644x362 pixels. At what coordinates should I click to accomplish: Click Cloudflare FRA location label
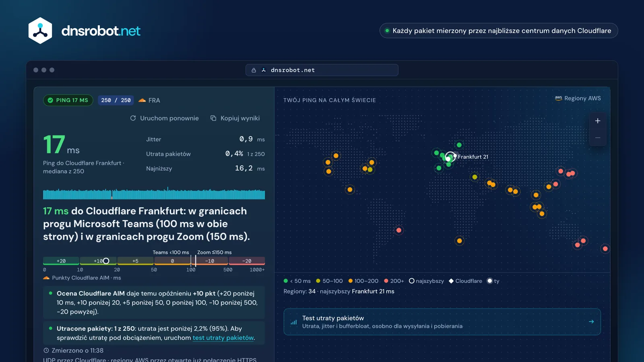tap(149, 100)
